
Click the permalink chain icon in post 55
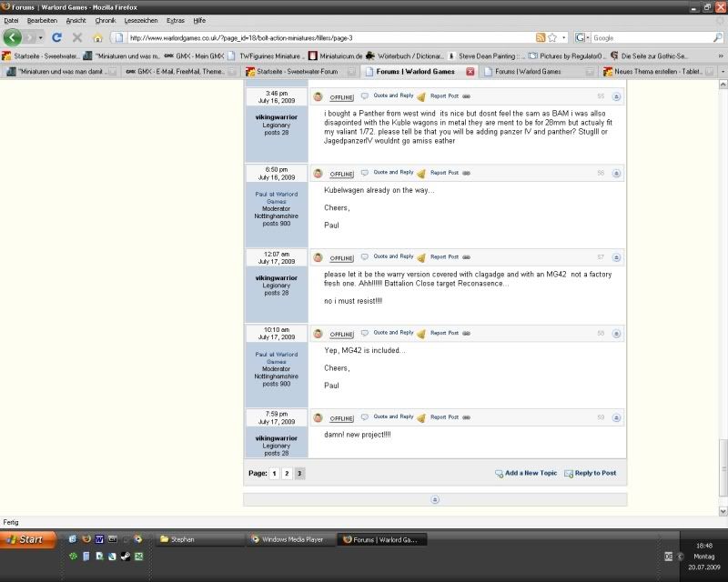pyautogui.click(x=467, y=96)
